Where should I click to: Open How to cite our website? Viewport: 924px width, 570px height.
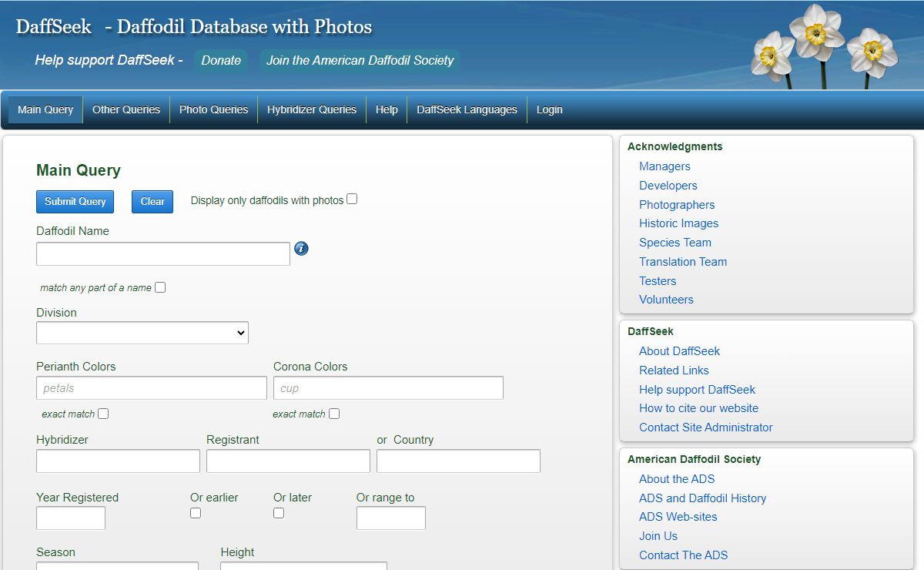click(698, 408)
